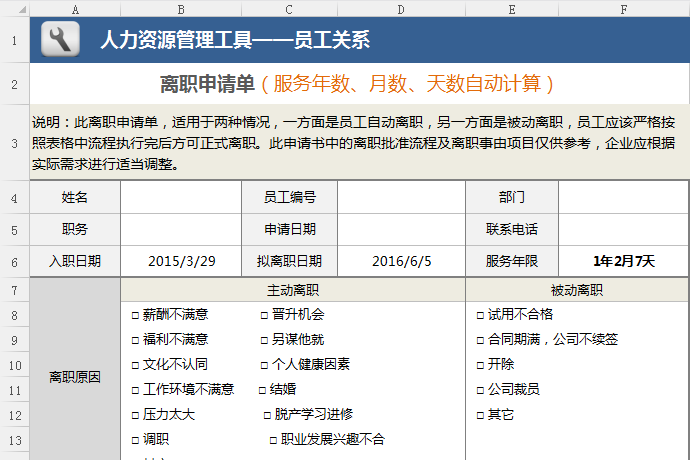Toggle the 开除 checkbox

point(480,364)
